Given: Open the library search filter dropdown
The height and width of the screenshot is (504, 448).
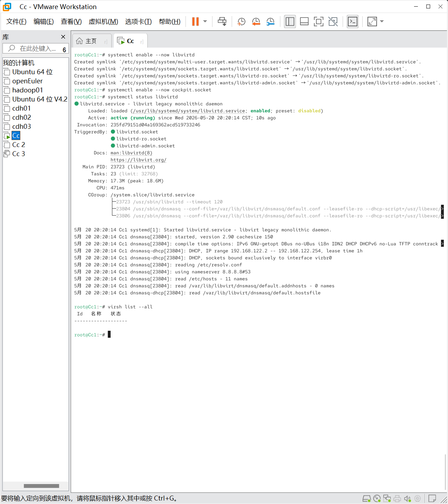Looking at the screenshot, I should [x=64, y=50].
